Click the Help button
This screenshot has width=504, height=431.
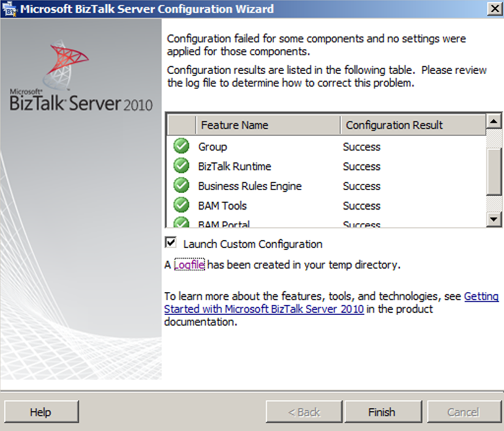pyautogui.click(x=40, y=412)
